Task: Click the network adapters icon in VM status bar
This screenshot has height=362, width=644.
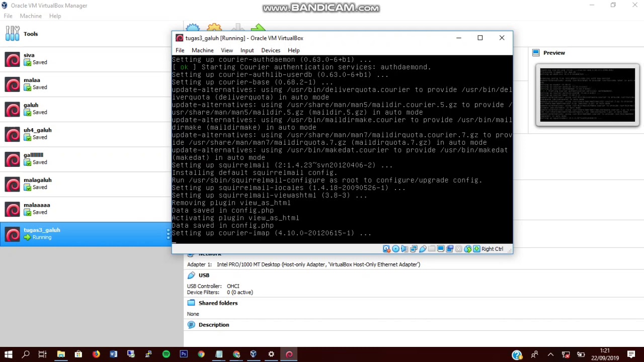Action: coord(414,249)
